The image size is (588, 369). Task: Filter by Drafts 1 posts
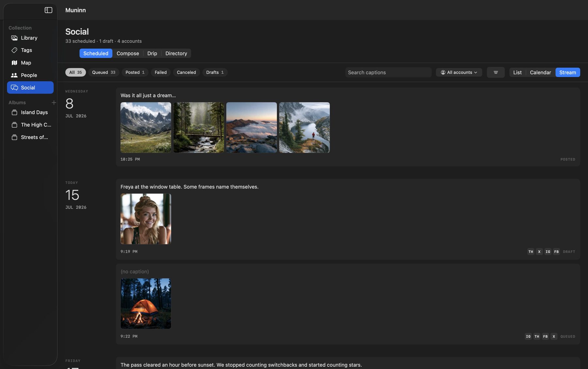215,72
